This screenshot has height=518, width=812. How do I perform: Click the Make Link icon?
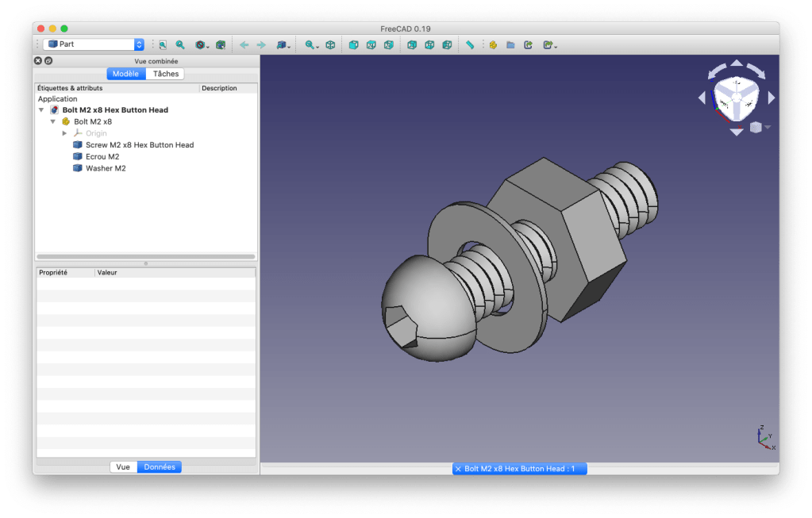pyautogui.click(x=529, y=45)
